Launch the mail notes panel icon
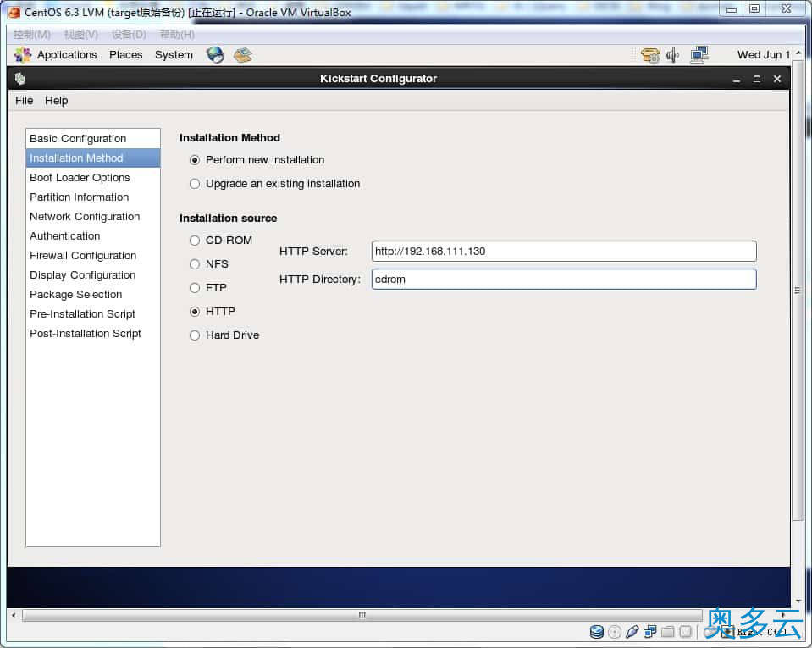The image size is (812, 648). (x=242, y=55)
